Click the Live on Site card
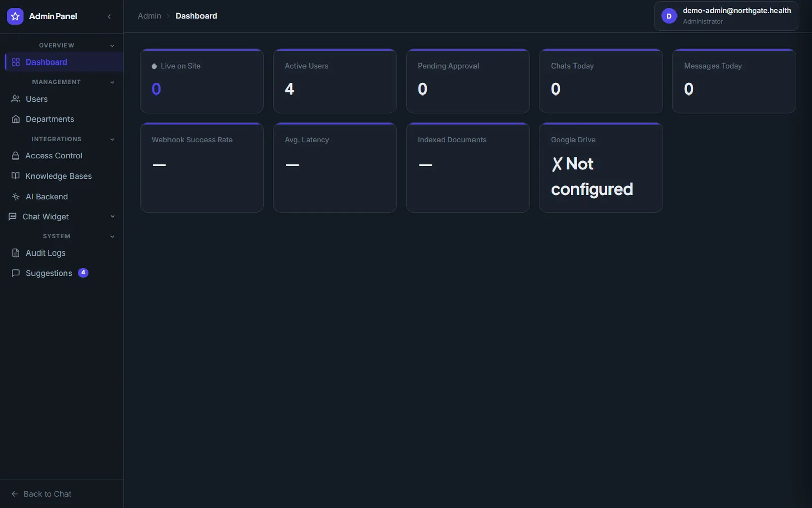This screenshot has width=812, height=508. [x=201, y=81]
